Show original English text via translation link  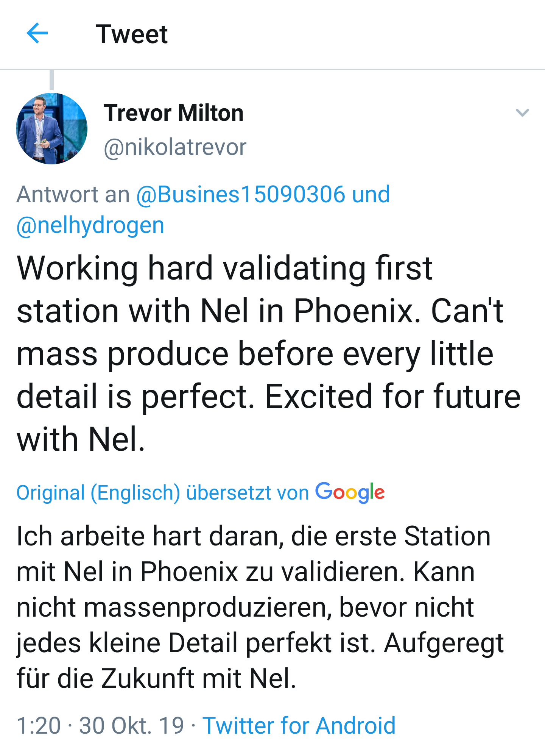point(163,492)
